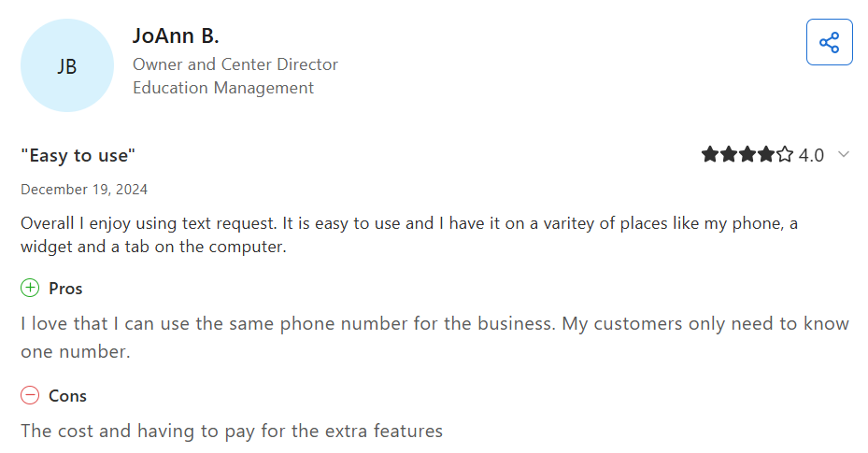Click the red minus Cons icon

pos(30,395)
